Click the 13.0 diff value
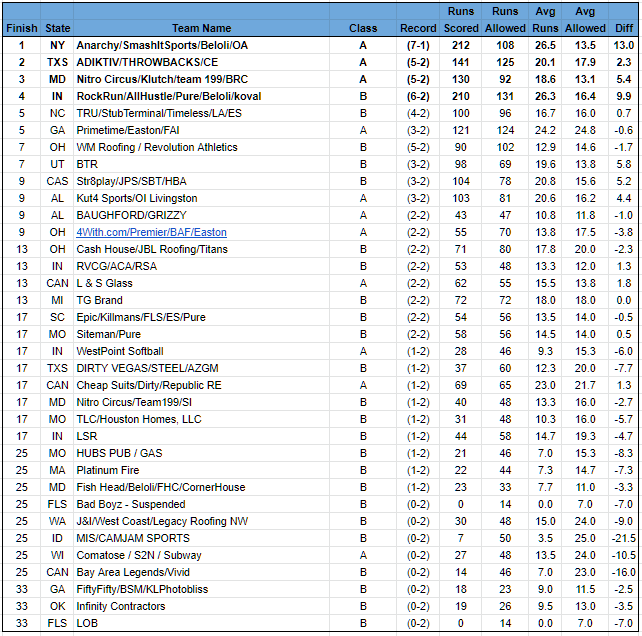This screenshot has height=636, width=642. point(624,45)
